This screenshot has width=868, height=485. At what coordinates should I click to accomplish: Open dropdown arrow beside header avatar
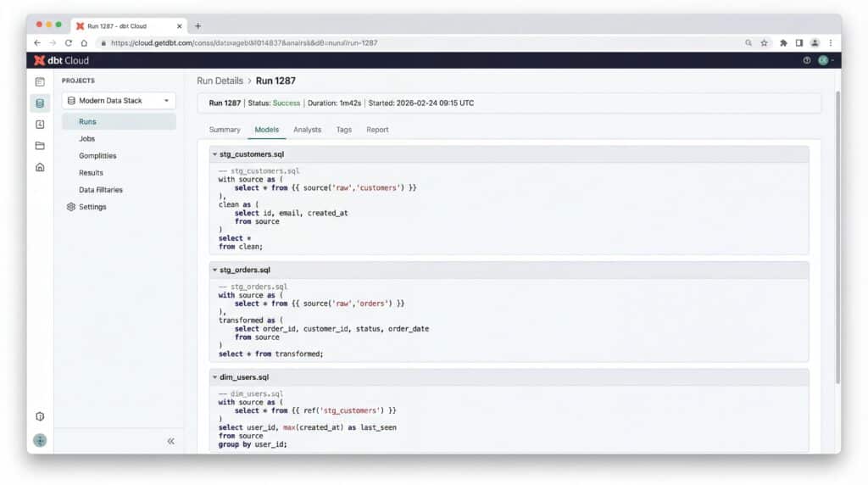(x=832, y=60)
